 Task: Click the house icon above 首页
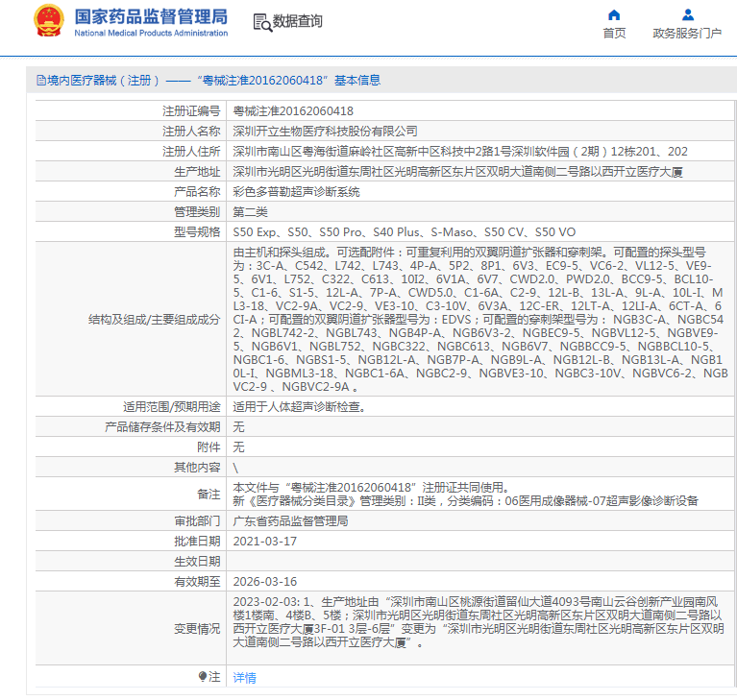point(614,14)
